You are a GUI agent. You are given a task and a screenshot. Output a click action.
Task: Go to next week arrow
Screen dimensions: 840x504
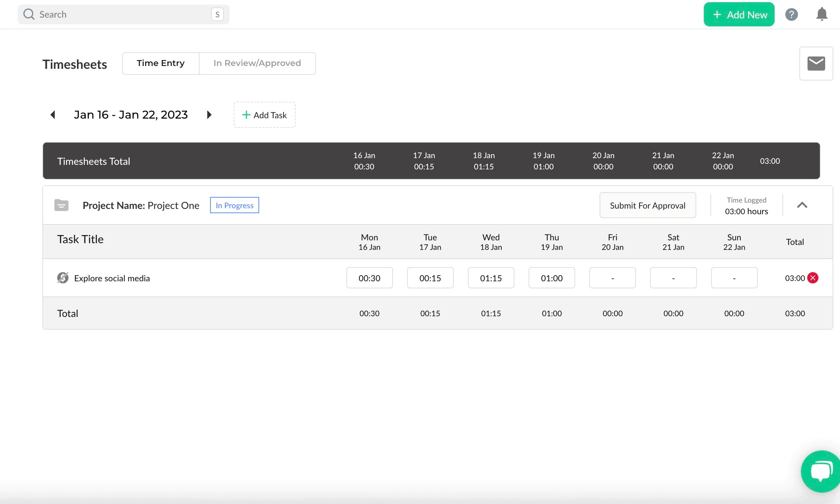click(209, 115)
